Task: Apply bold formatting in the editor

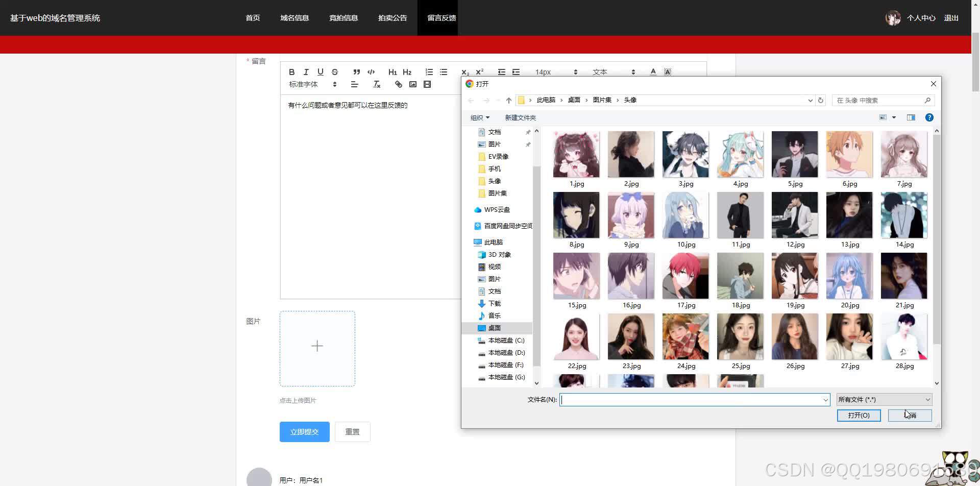Action: [292, 72]
